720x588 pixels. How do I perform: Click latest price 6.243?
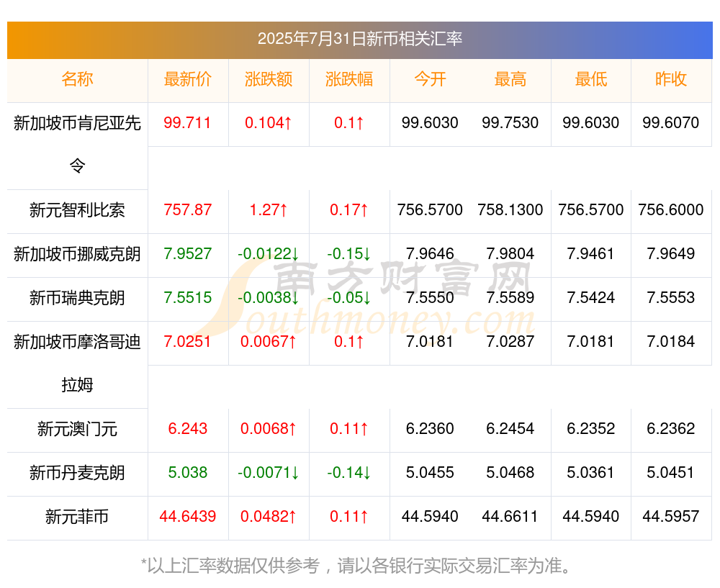tap(187, 429)
